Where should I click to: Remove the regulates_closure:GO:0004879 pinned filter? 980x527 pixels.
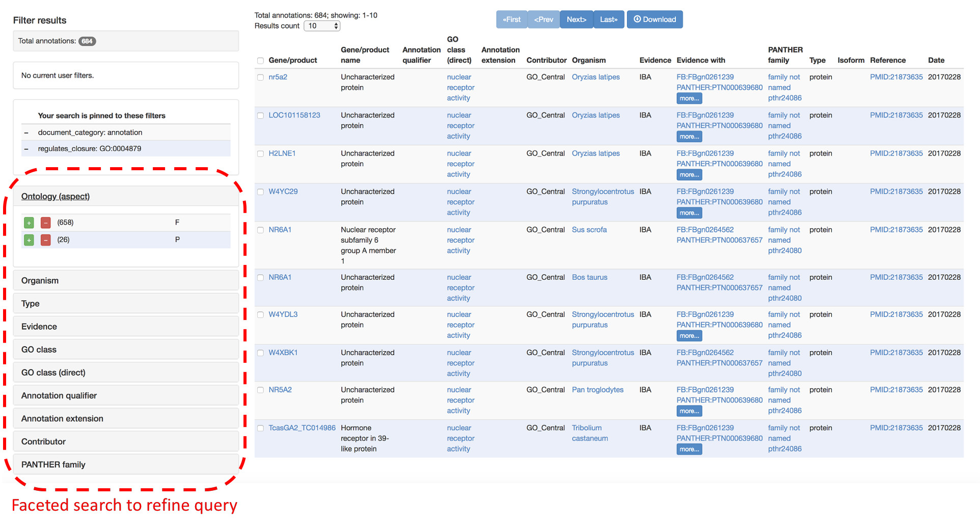(x=26, y=148)
